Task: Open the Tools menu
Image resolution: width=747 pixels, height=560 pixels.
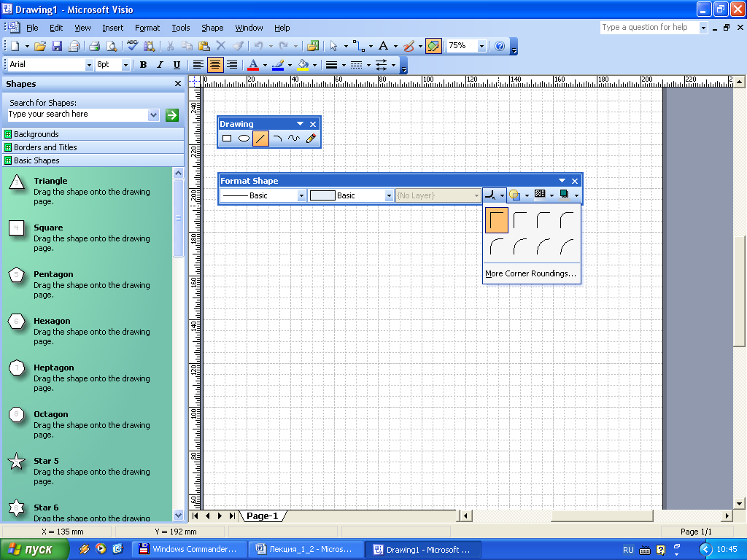Action: (x=181, y=28)
